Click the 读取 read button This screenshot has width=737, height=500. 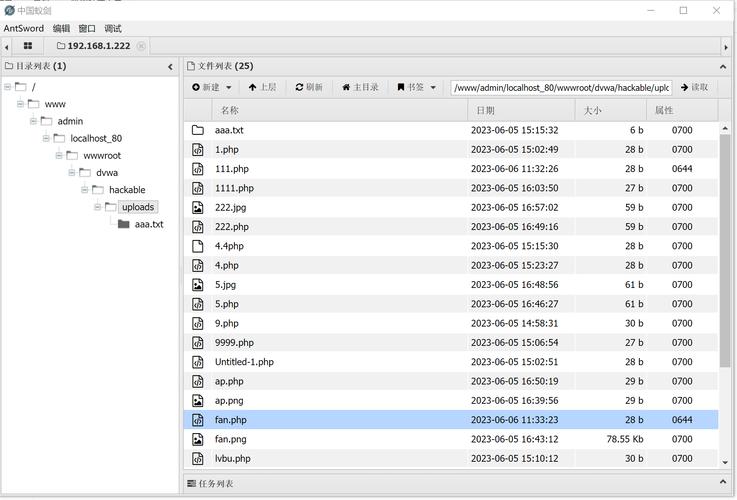[694, 87]
